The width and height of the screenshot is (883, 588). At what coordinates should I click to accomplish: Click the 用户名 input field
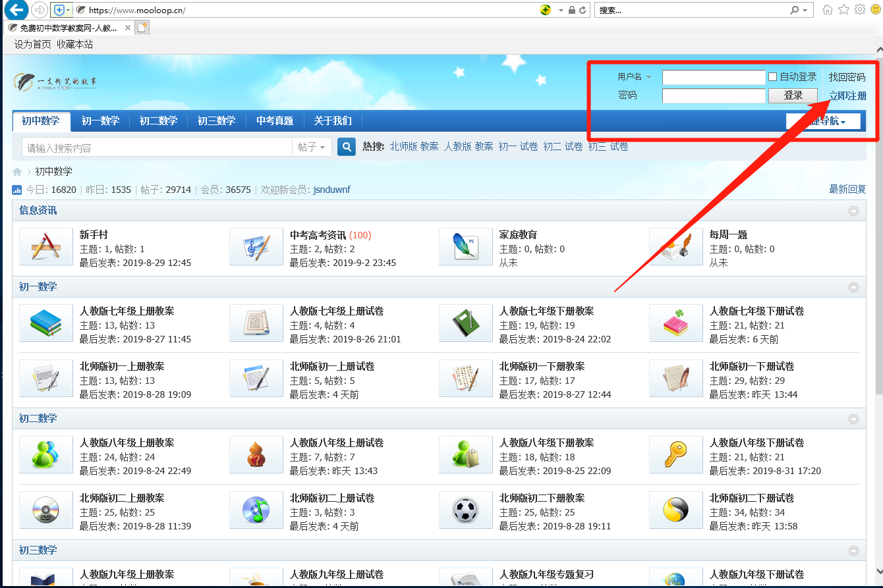tap(714, 78)
